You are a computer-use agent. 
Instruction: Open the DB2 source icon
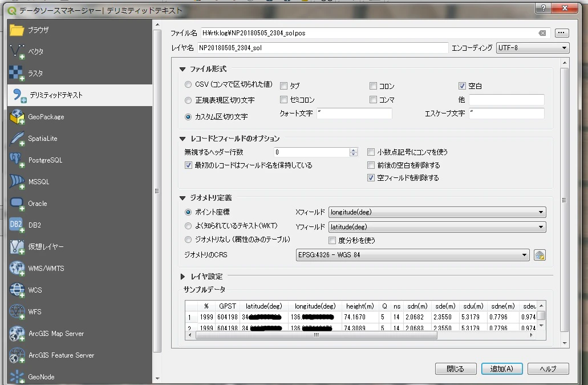pyautogui.click(x=17, y=225)
